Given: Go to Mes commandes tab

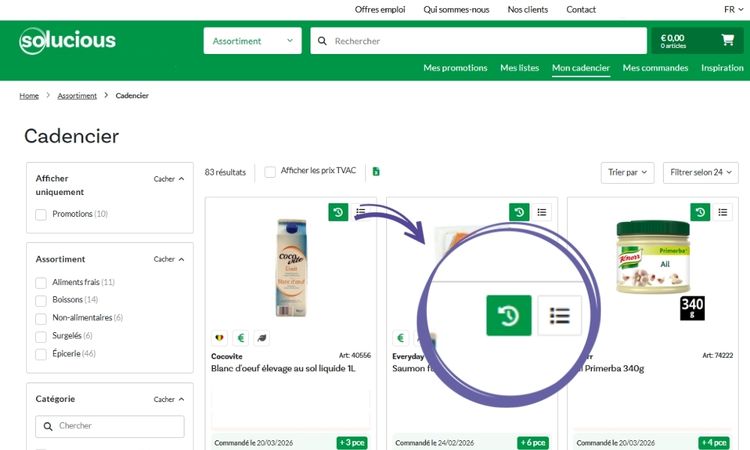Looking at the screenshot, I should click(655, 68).
